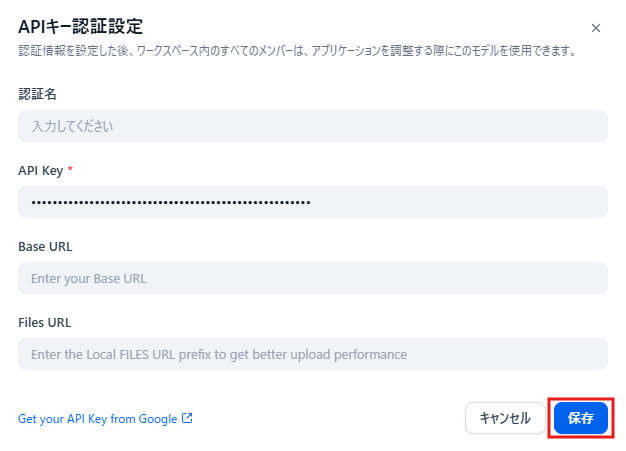This screenshot has width=626, height=451.
Task: Save settings with the 保存 button
Action: [580, 418]
